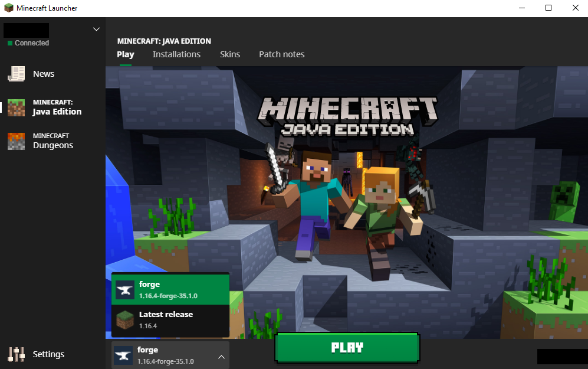Click the Minecraft Java Edition banner artwork
Image resolution: width=588 pixels, height=369 pixels.
coord(347,203)
